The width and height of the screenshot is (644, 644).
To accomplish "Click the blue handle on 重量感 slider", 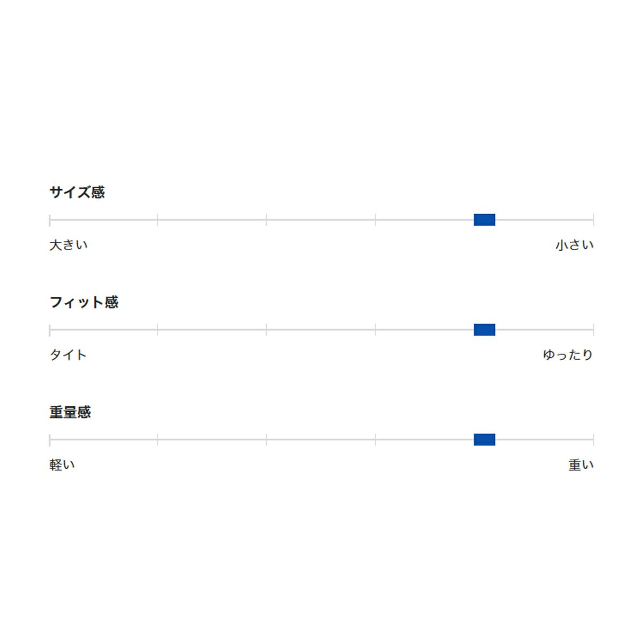I will click(x=484, y=440).
